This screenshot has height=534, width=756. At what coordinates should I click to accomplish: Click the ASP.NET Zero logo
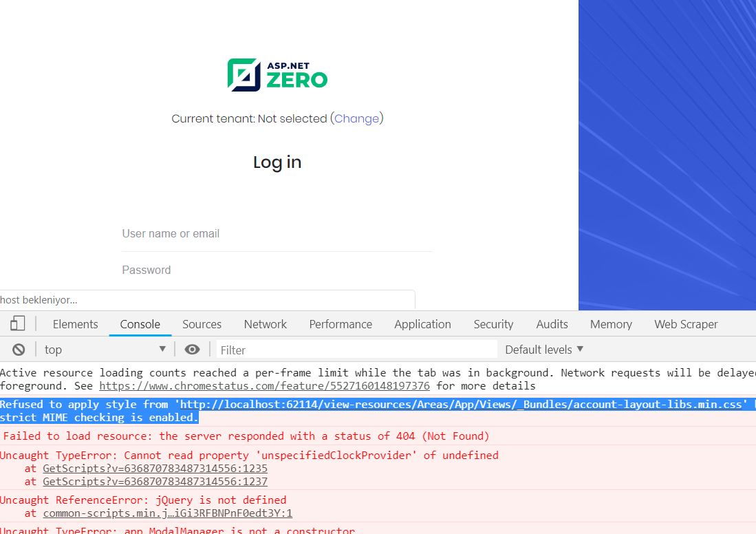278,75
